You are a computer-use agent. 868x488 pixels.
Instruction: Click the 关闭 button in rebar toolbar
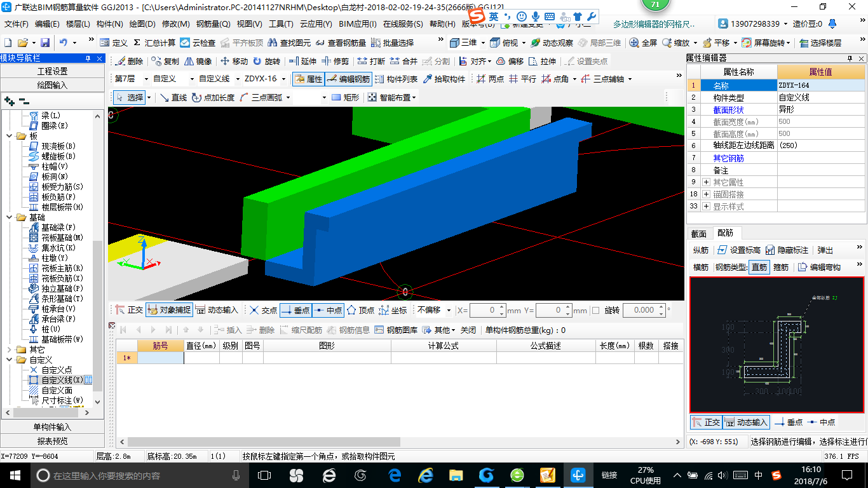pyautogui.click(x=468, y=330)
